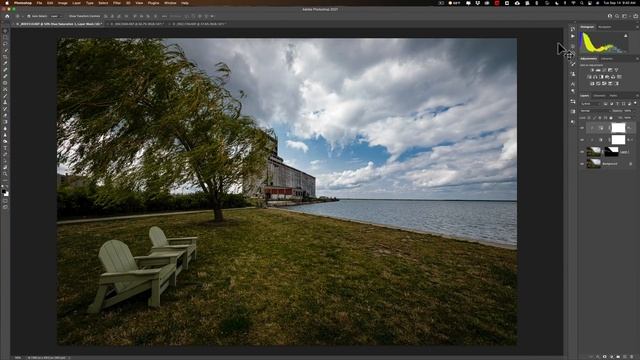
Task: Select the Rectangular Marquee tool
Action: 5,37
